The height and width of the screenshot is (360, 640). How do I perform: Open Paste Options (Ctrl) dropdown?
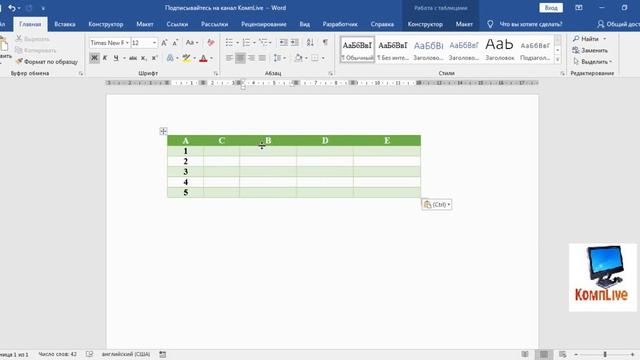(x=437, y=204)
